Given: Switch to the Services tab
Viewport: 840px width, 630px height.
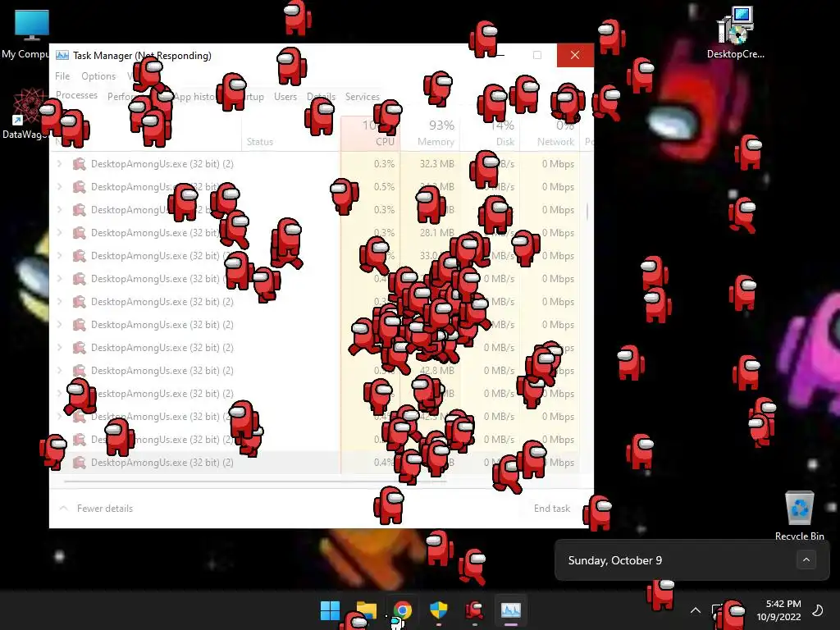Looking at the screenshot, I should click(362, 97).
